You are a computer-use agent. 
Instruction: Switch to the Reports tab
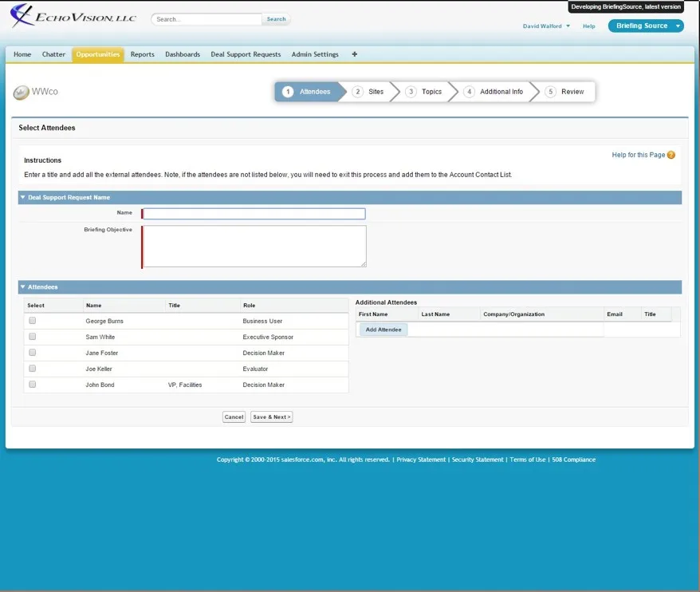(x=143, y=54)
